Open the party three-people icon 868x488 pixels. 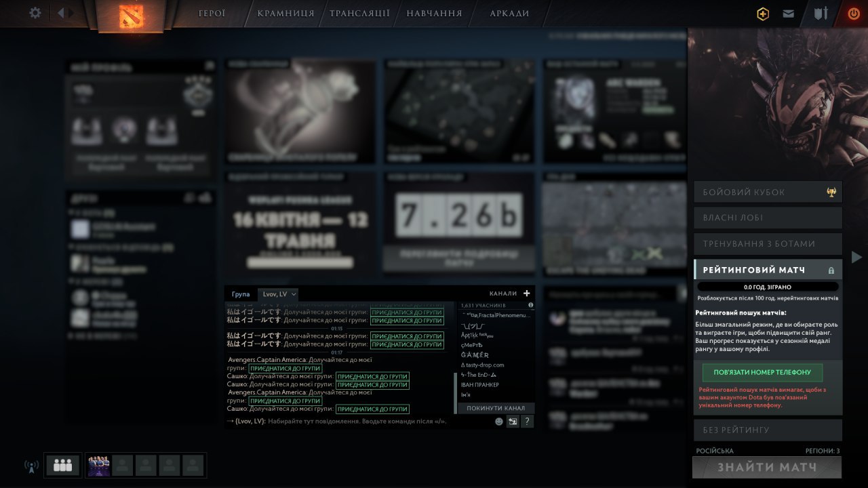pyautogui.click(x=63, y=465)
